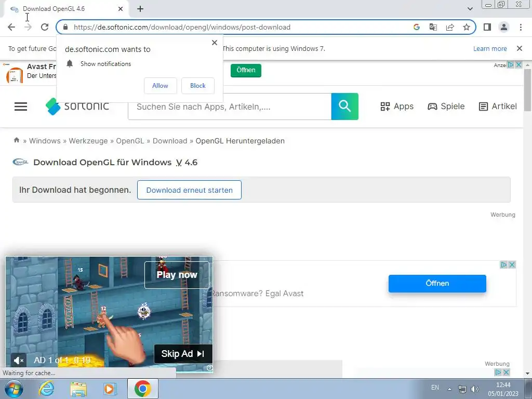Click the OpenGL logo beside title
Viewport: 532px width, 399px height.
20,162
